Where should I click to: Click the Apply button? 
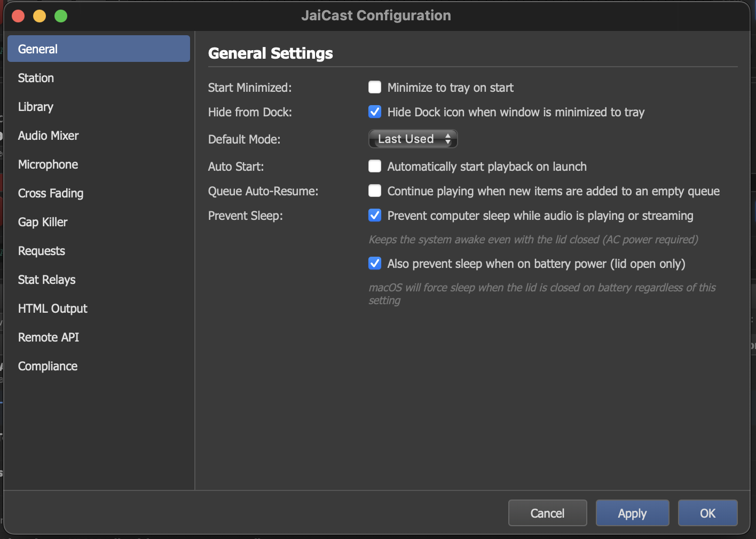(632, 513)
